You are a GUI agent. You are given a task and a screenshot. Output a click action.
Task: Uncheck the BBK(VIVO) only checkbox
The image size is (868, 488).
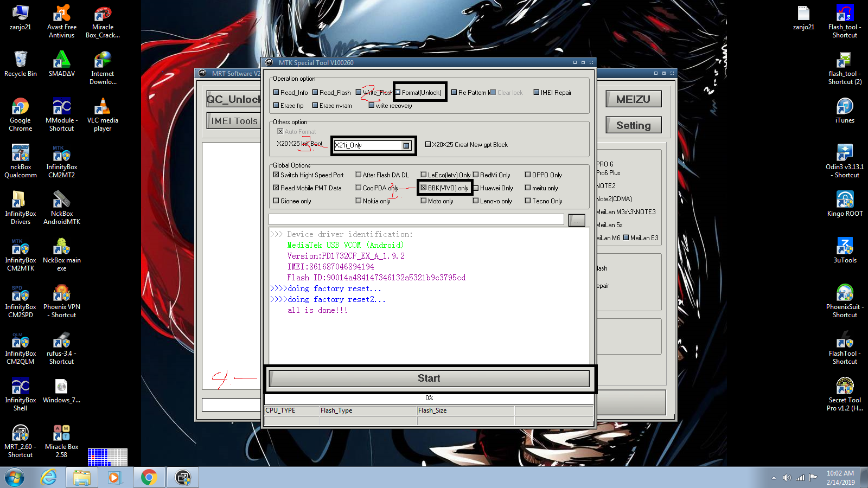pos(424,188)
